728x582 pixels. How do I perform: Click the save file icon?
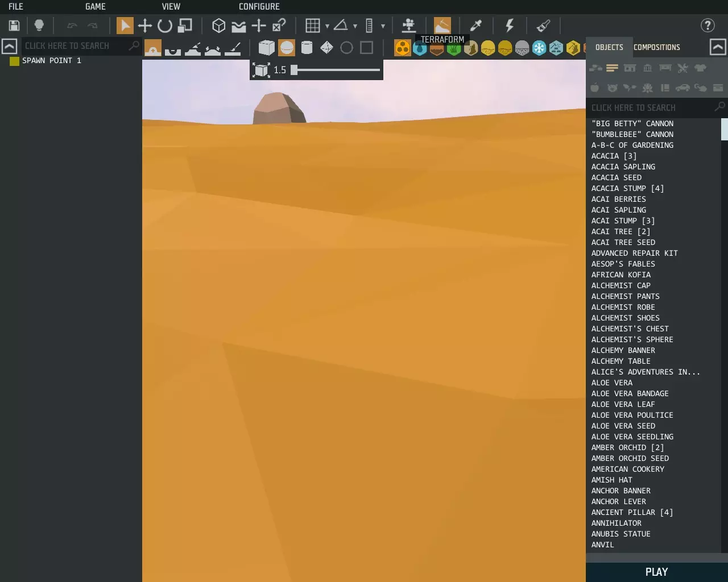tap(14, 26)
